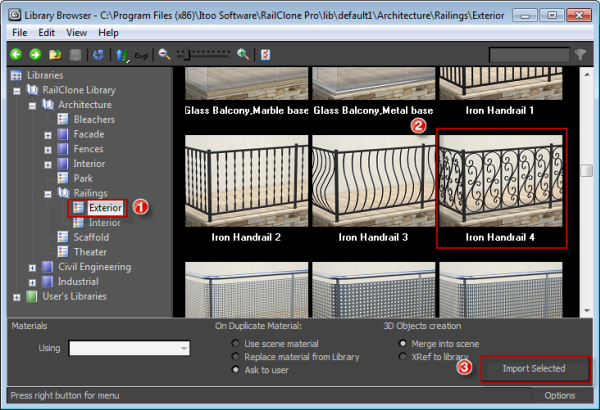This screenshot has width=600, height=410.
Task: Open library folder icon in toolbar
Action: pos(55,55)
